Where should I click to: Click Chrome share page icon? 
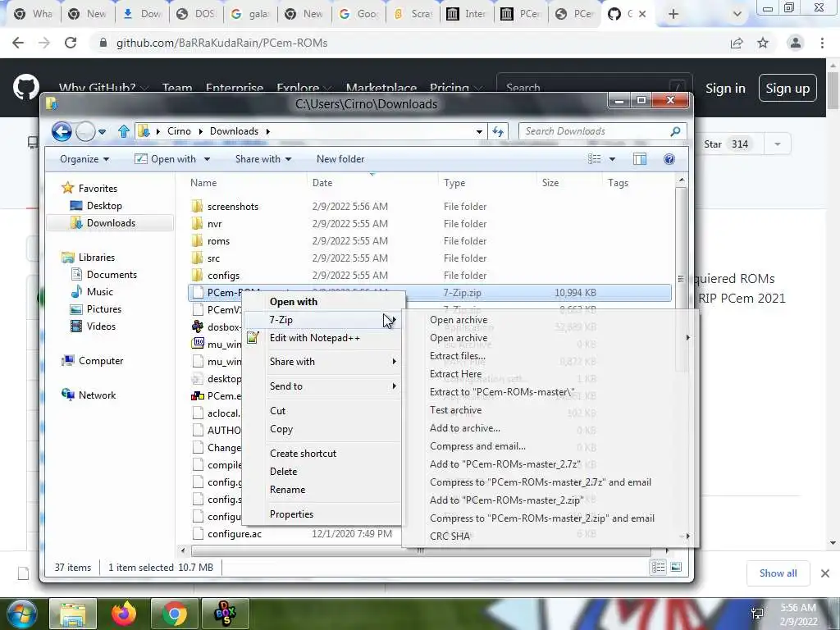point(737,43)
